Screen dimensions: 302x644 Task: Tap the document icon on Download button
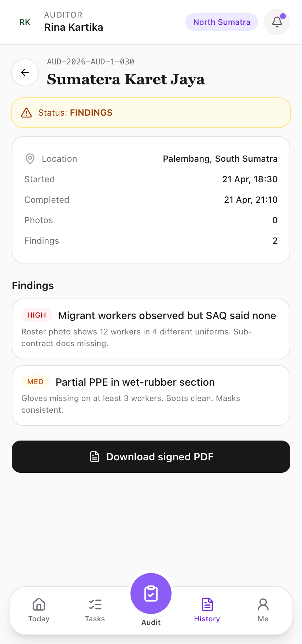point(95,457)
